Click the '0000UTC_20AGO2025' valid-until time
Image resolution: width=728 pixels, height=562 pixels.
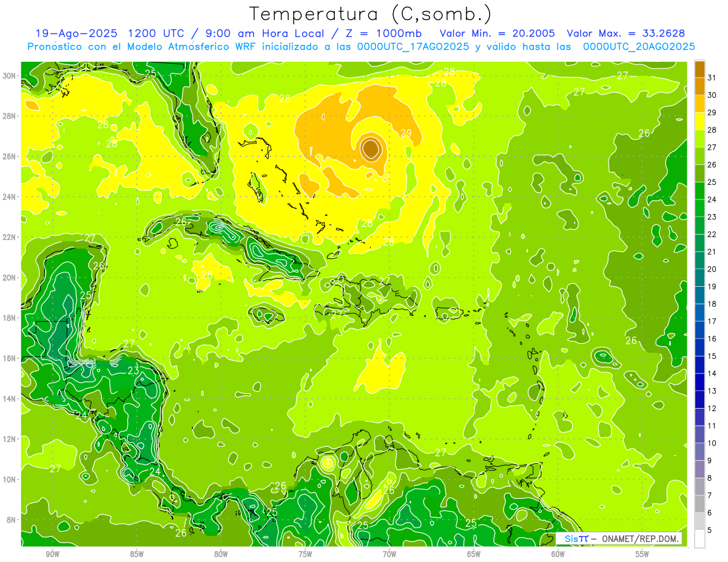639,47
